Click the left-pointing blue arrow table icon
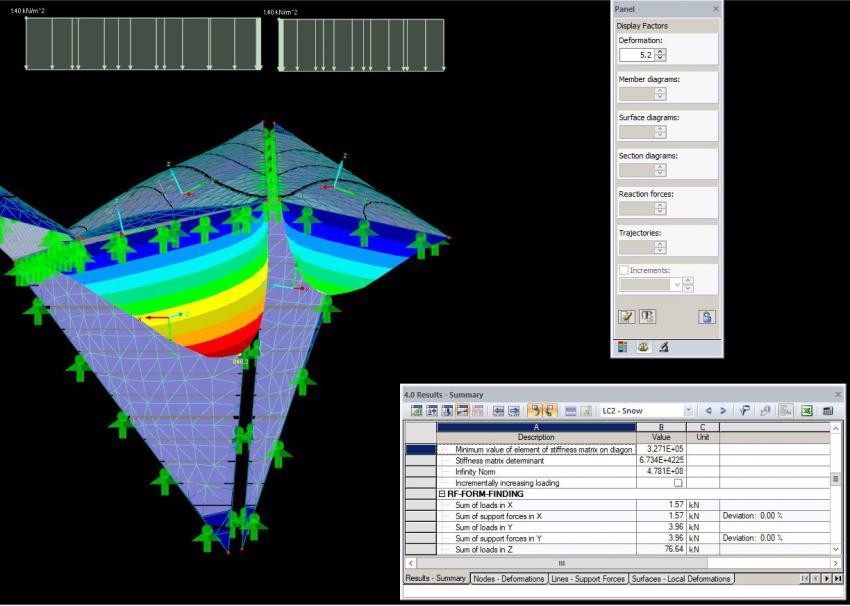 [498, 411]
